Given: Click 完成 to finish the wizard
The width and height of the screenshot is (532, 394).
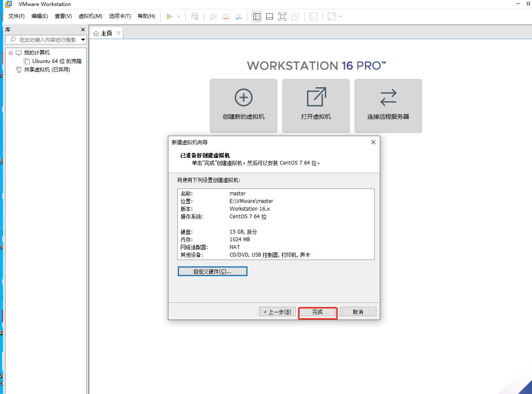Looking at the screenshot, I should 318,312.
